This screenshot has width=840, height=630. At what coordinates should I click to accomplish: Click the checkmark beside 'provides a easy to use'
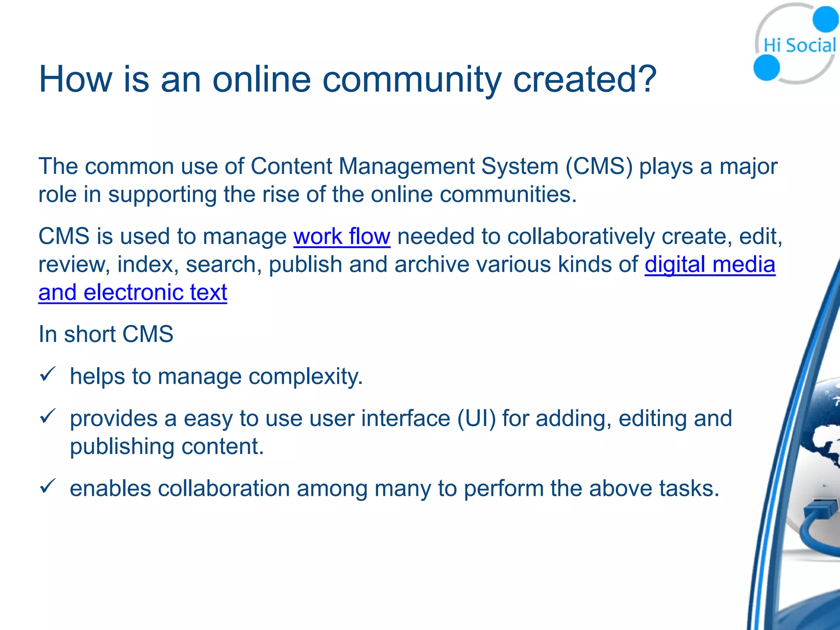[x=47, y=416]
